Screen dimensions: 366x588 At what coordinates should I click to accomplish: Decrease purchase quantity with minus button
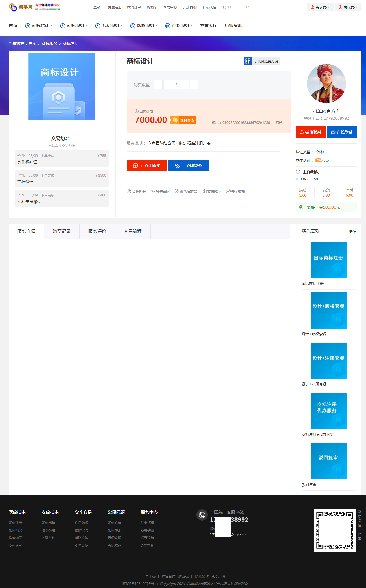[158, 85]
